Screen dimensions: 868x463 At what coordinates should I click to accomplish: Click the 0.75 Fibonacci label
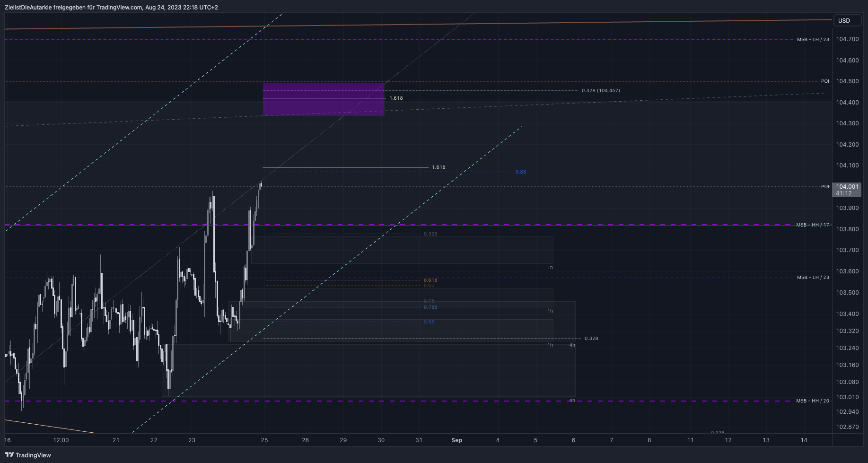coord(429,301)
